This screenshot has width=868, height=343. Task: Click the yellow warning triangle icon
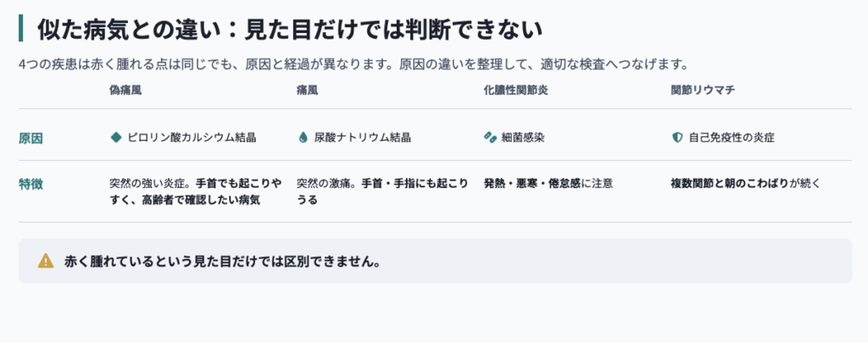pyautogui.click(x=46, y=261)
